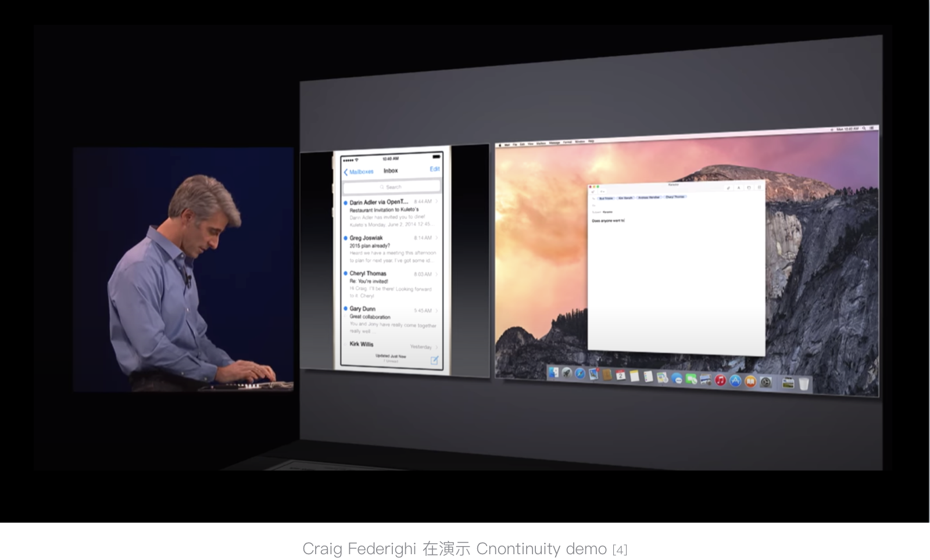The image size is (930, 560).
Task: Open the green FaceTime icon in the dock
Action: [x=691, y=379]
